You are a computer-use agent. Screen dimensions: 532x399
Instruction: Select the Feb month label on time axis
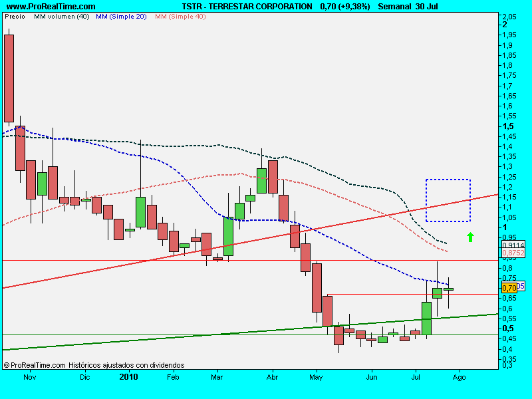click(173, 377)
